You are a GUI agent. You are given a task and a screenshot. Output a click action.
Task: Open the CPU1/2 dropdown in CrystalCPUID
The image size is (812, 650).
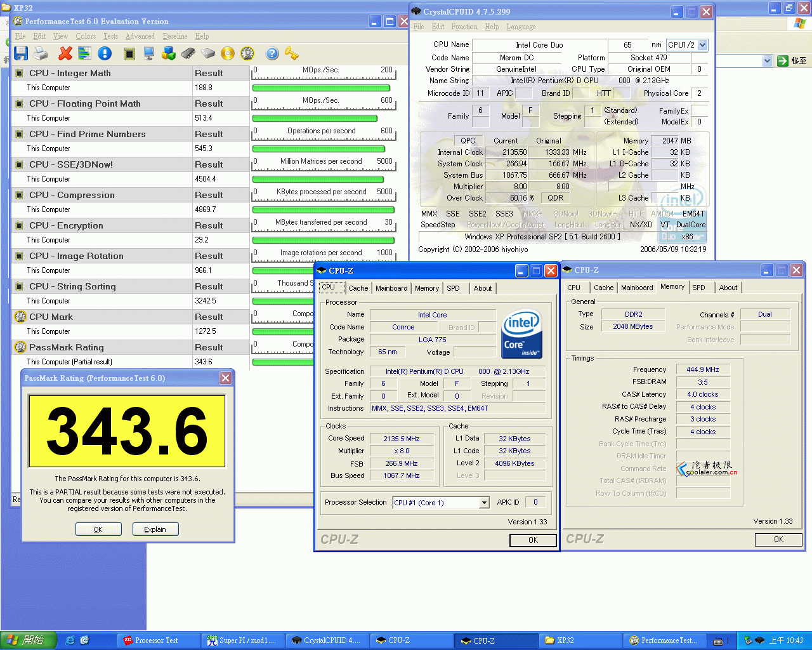[702, 45]
